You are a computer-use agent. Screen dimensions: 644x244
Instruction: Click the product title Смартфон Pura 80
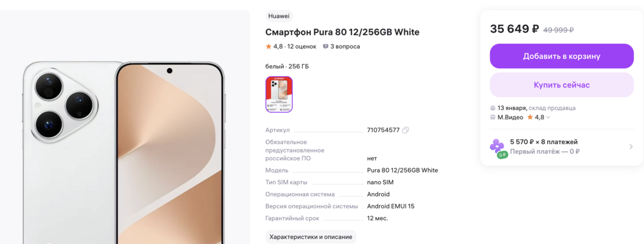342,32
